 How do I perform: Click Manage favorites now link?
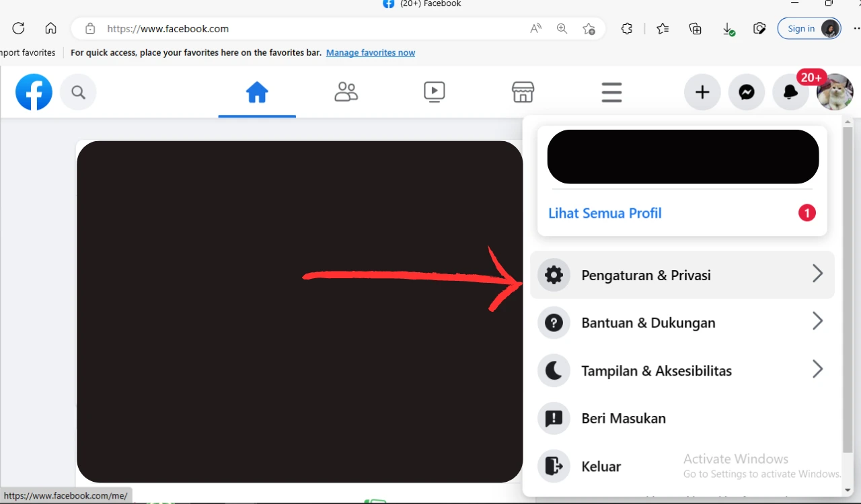point(371,52)
